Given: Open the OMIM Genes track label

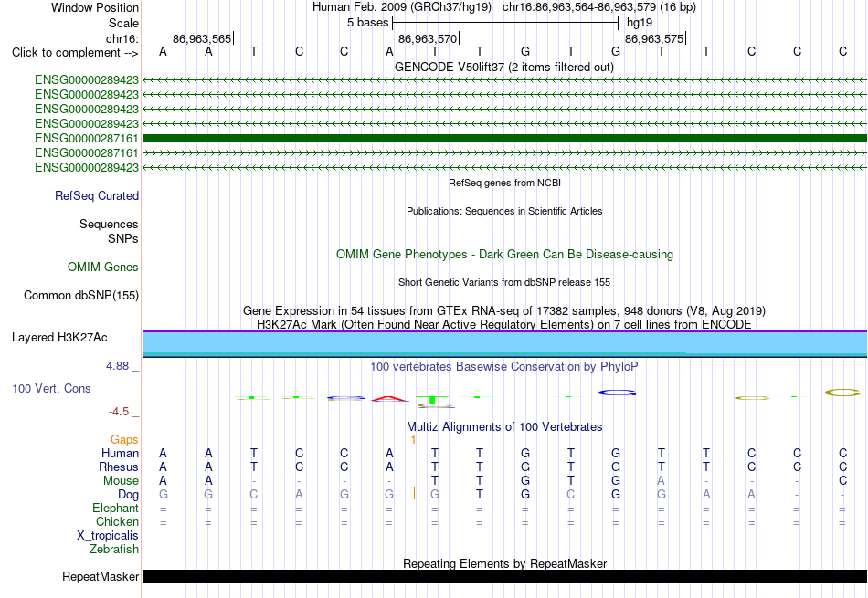Looking at the screenshot, I should pyautogui.click(x=103, y=268).
